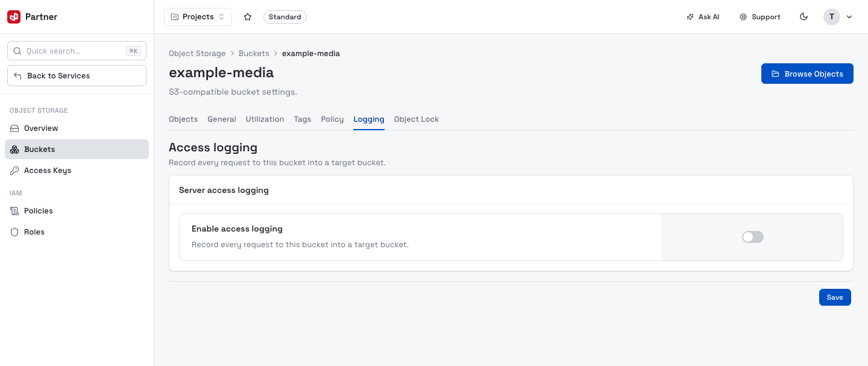This screenshot has height=366, width=868.
Task: Switch to the Object Lock tab
Action: pyautogui.click(x=417, y=119)
